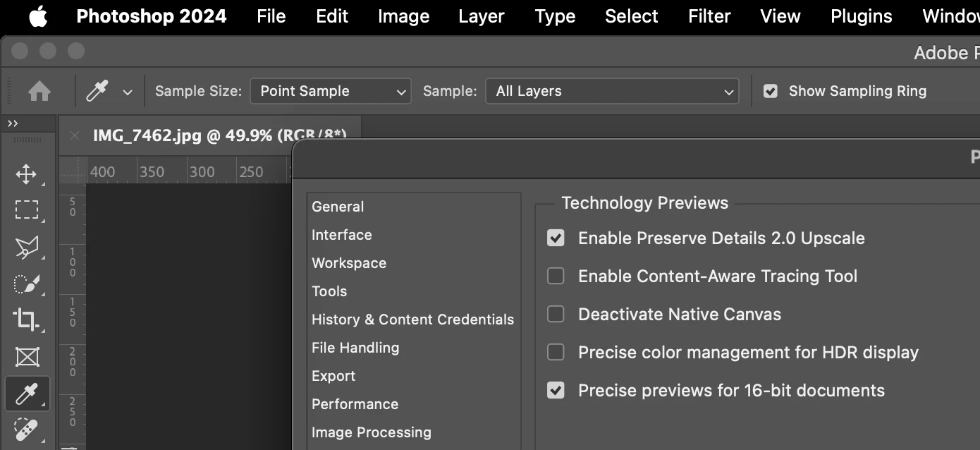Open the Apple menu
Viewport: 980px width, 450px height.
click(x=38, y=16)
